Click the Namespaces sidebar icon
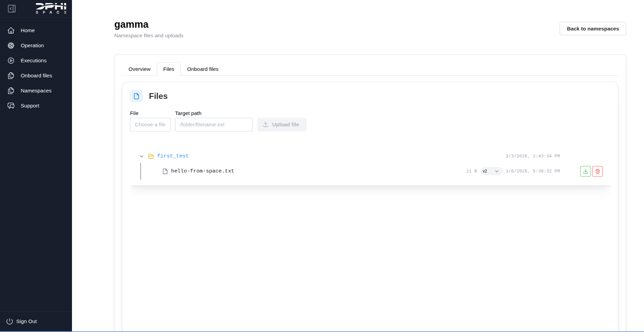Image resolution: width=644 pixels, height=332 pixels. (x=11, y=91)
